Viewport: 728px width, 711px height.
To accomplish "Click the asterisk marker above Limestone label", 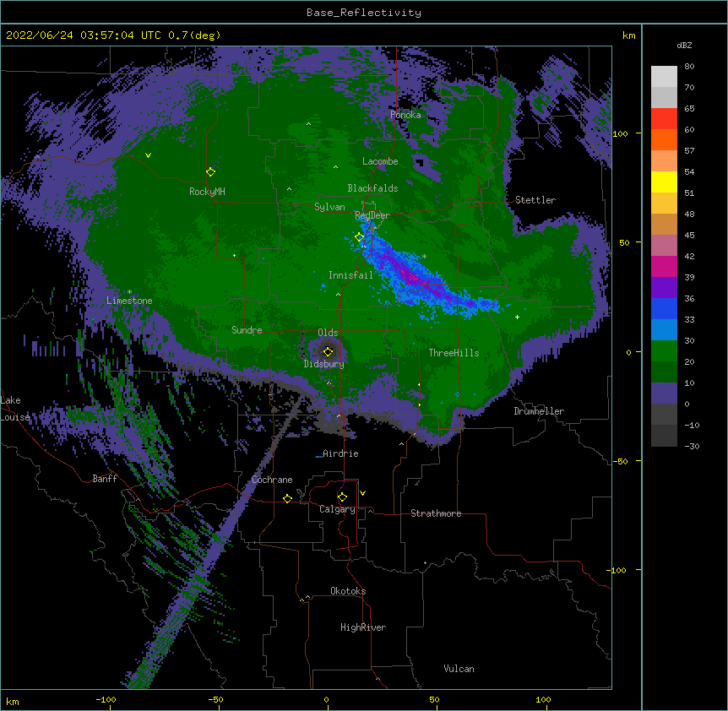I will tap(129, 292).
